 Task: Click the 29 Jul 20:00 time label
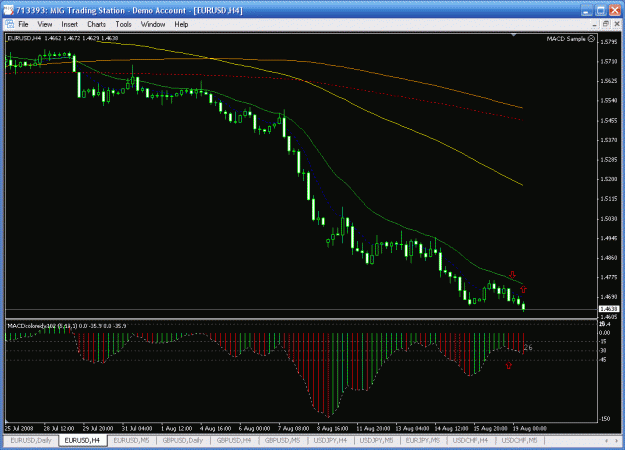pyautogui.click(x=98, y=428)
